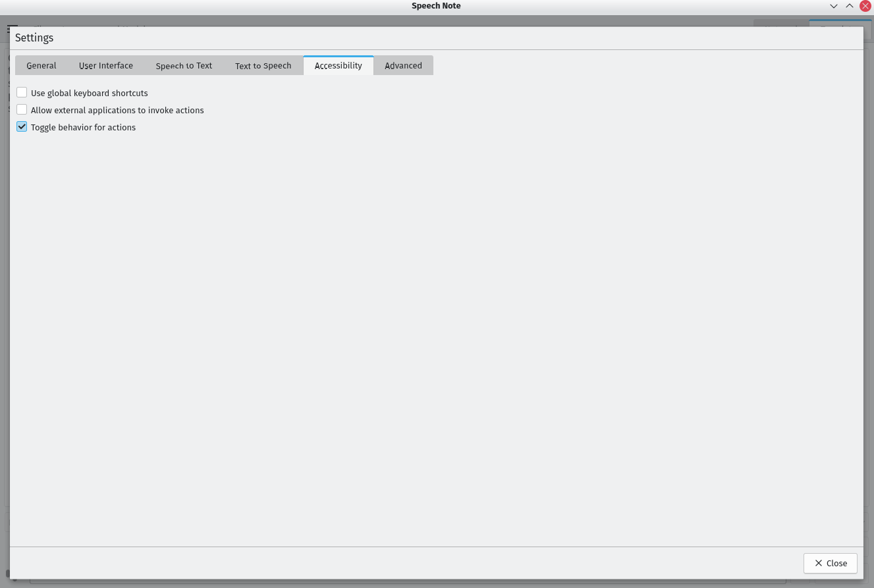Minimize the Speech Note window

pyautogui.click(x=834, y=6)
